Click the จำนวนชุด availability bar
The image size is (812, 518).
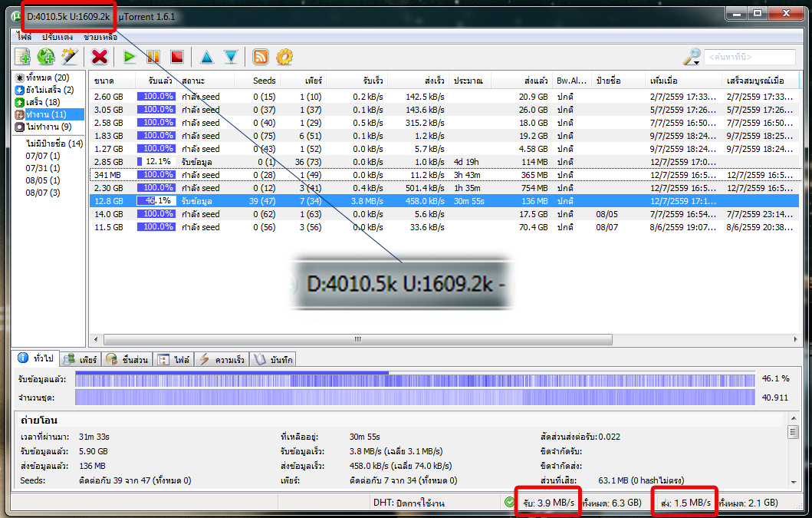point(415,398)
